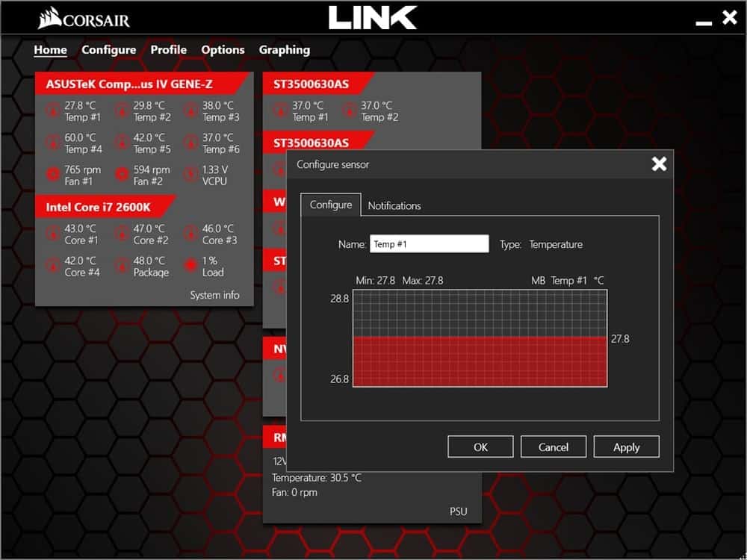747x560 pixels.
Task: Click the Core #2 47.0 °C icon
Action: (122, 234)
